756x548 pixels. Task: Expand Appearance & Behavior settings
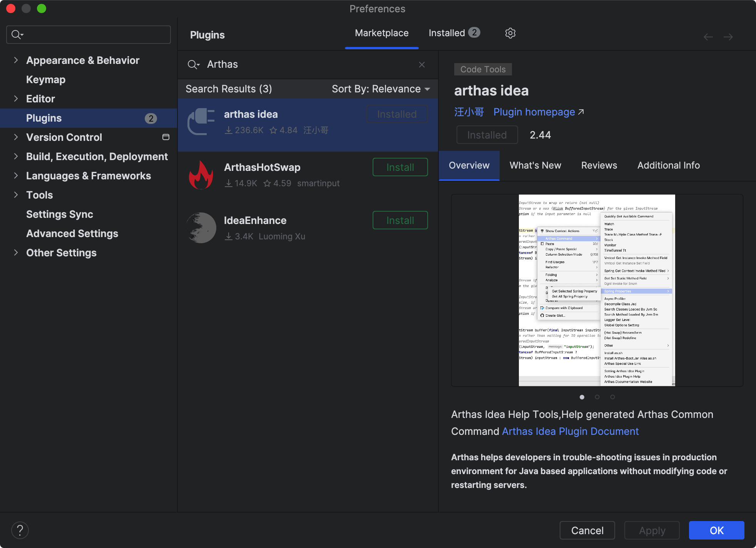tap(16, 60)
